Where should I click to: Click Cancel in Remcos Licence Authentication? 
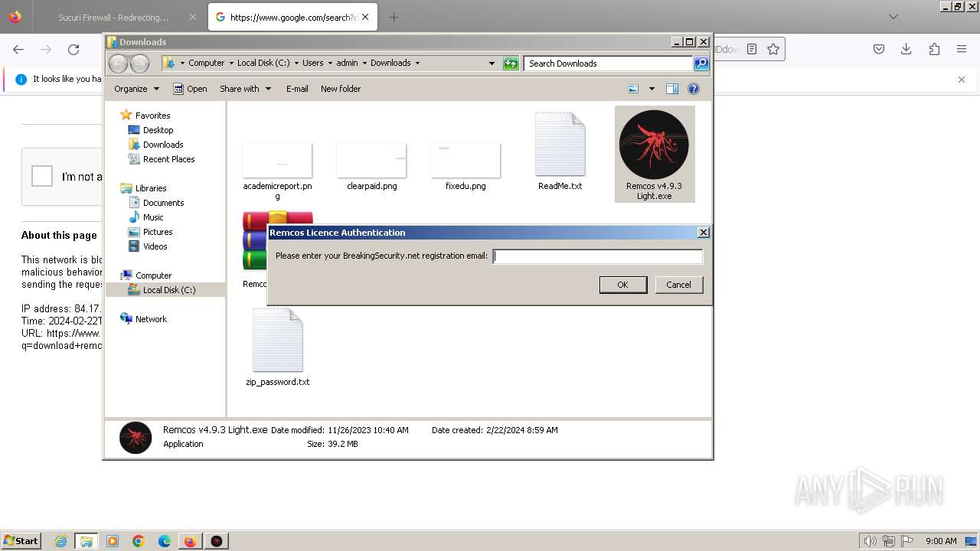pyautogui.click(x=678, y=285)
